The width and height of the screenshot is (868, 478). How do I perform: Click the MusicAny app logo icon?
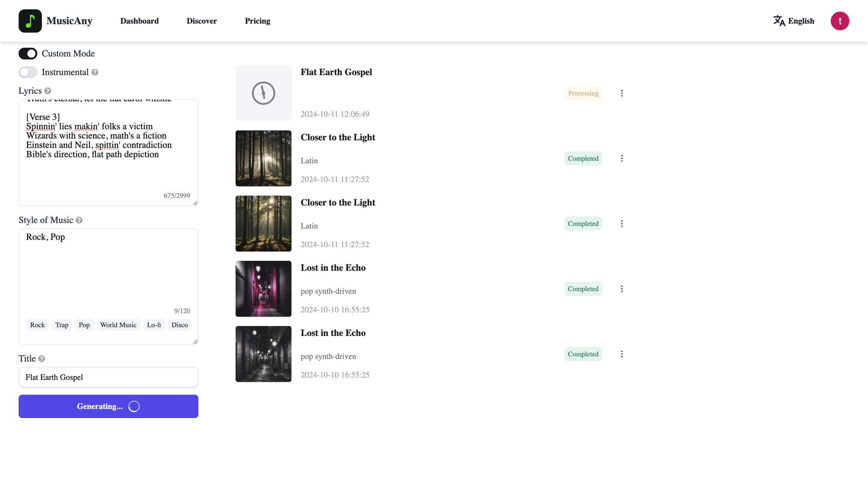pos(30,21)
